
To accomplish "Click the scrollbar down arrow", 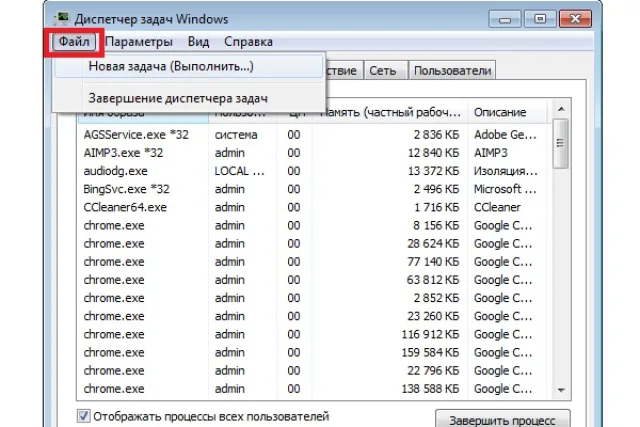I will point(561,390).
